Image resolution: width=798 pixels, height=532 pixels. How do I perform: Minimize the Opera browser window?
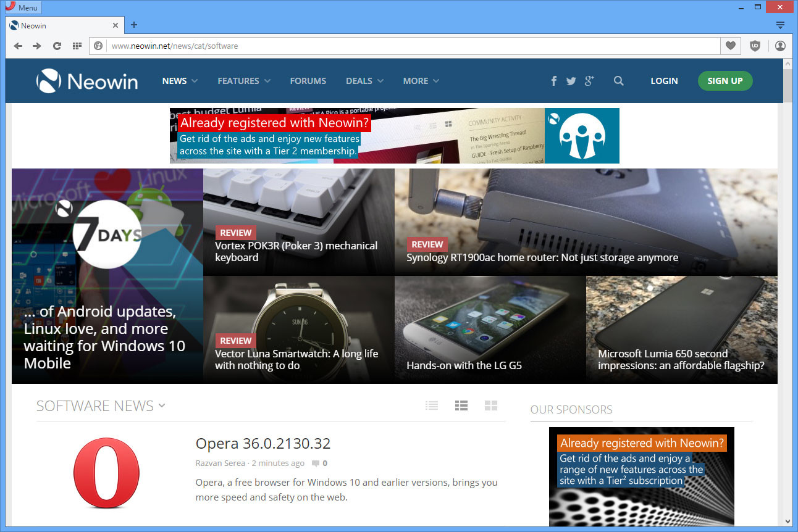click(741, 7)
